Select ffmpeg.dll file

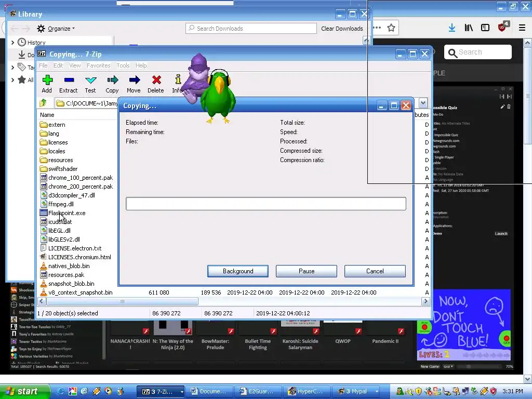point(57,204)
